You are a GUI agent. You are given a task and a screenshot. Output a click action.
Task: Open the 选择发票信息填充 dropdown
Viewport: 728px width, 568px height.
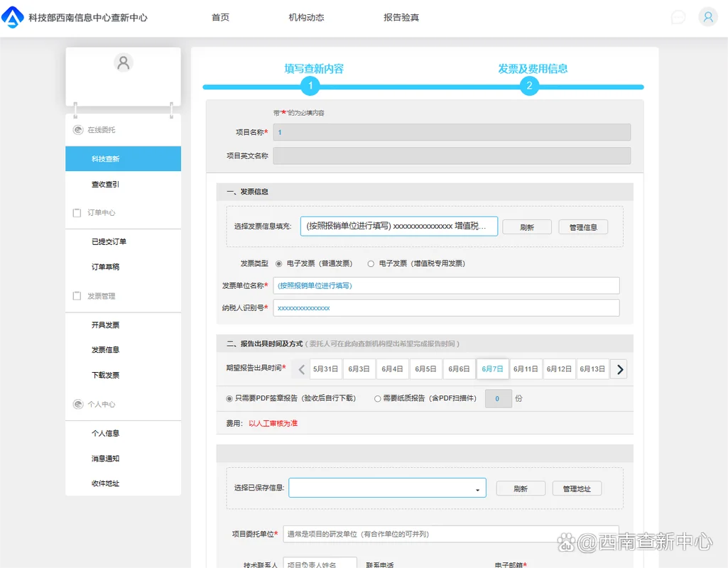[x=399, y=226]
